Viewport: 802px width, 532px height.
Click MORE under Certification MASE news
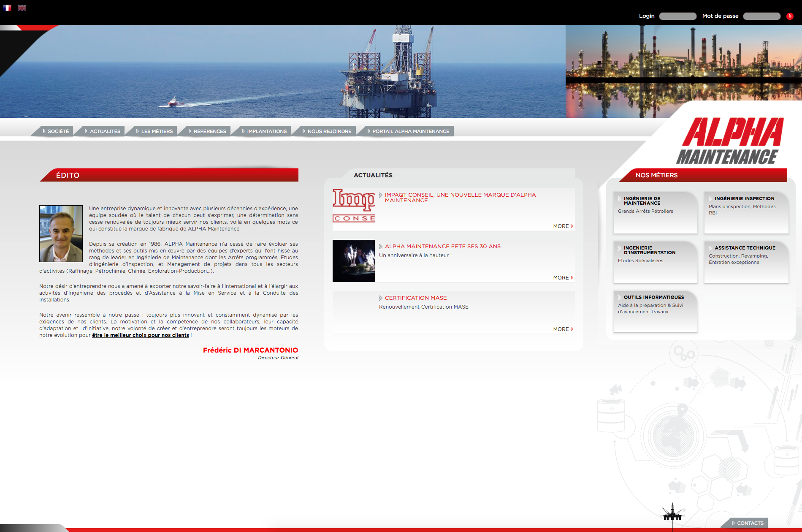(x=563, y=329)
